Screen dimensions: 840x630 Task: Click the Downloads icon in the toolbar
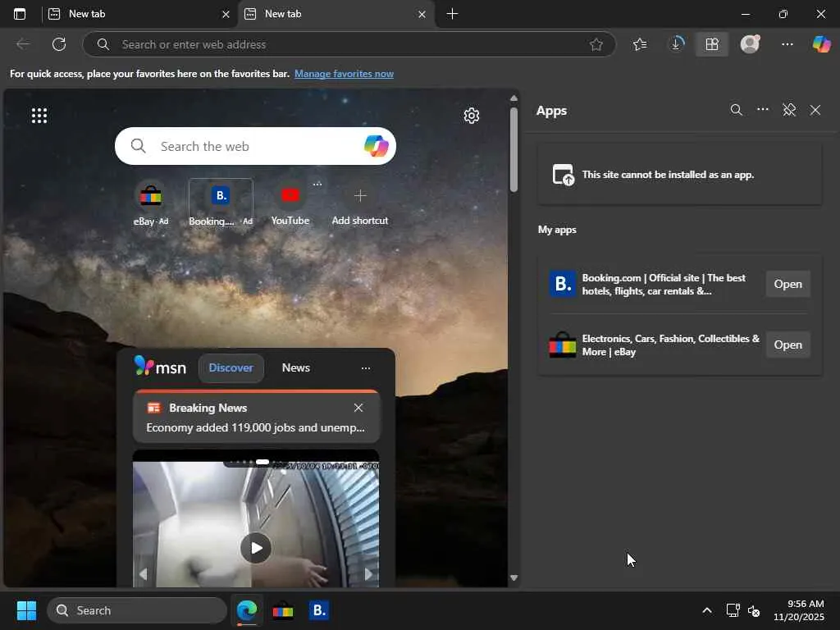676,44
